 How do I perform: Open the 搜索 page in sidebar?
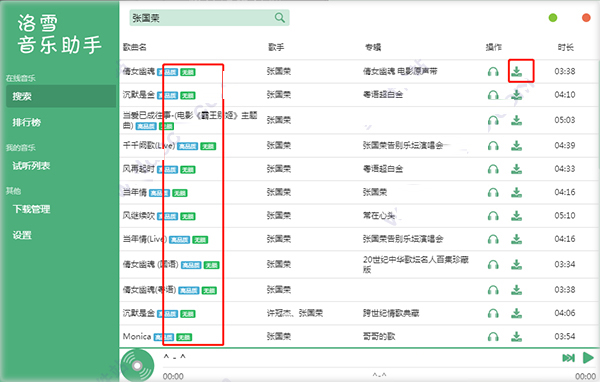click(61, 96)
